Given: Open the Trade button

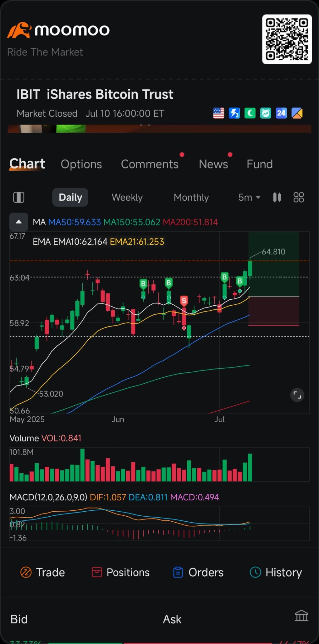Looking at the screenshot, I should [43, 572].
